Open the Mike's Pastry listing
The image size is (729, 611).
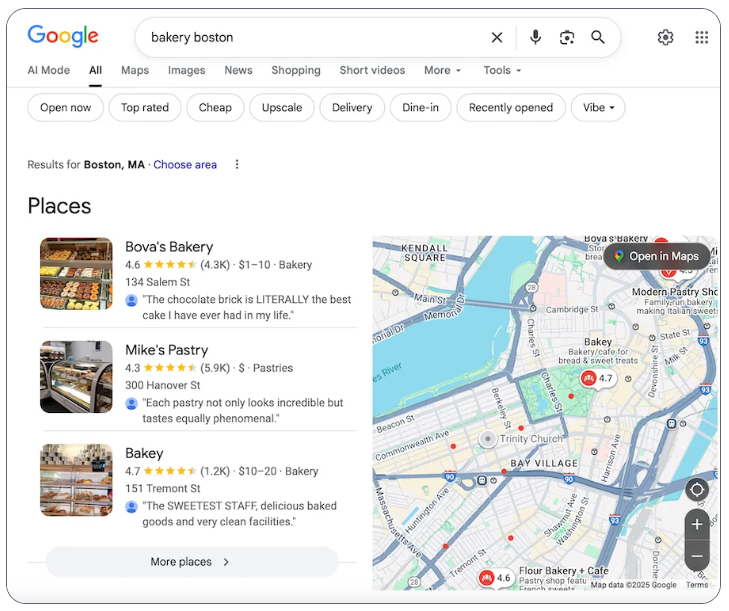(166, 350)
